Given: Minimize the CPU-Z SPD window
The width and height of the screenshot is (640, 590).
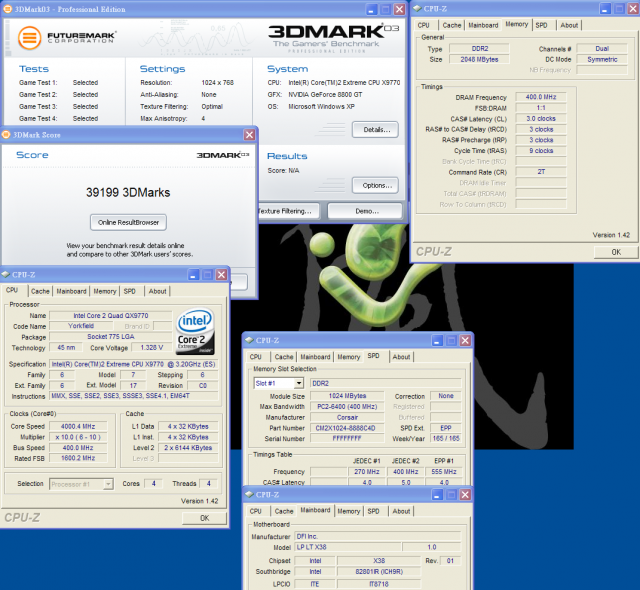Looking at the screenshot, I should (x=437, y=340).
